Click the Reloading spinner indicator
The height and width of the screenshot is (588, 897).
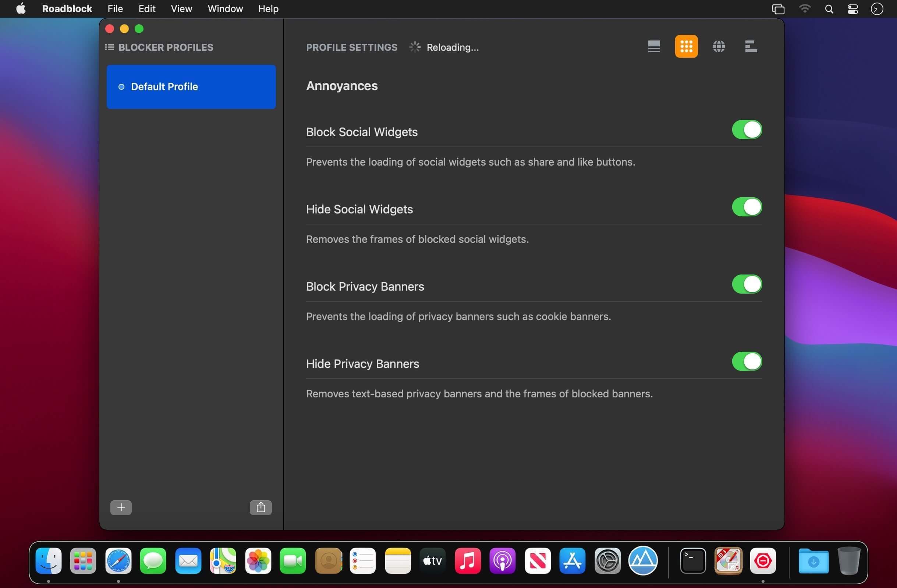415,47
